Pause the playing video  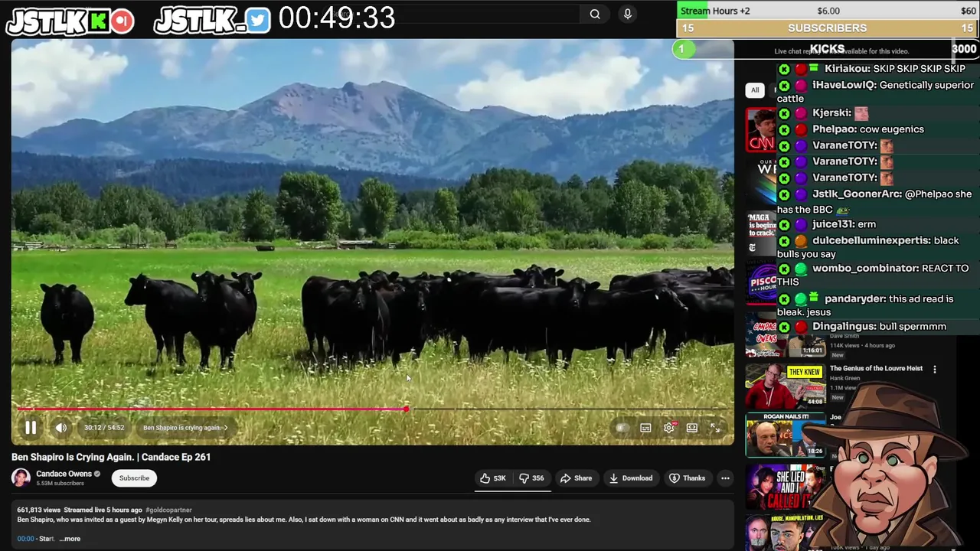[31, 428]
